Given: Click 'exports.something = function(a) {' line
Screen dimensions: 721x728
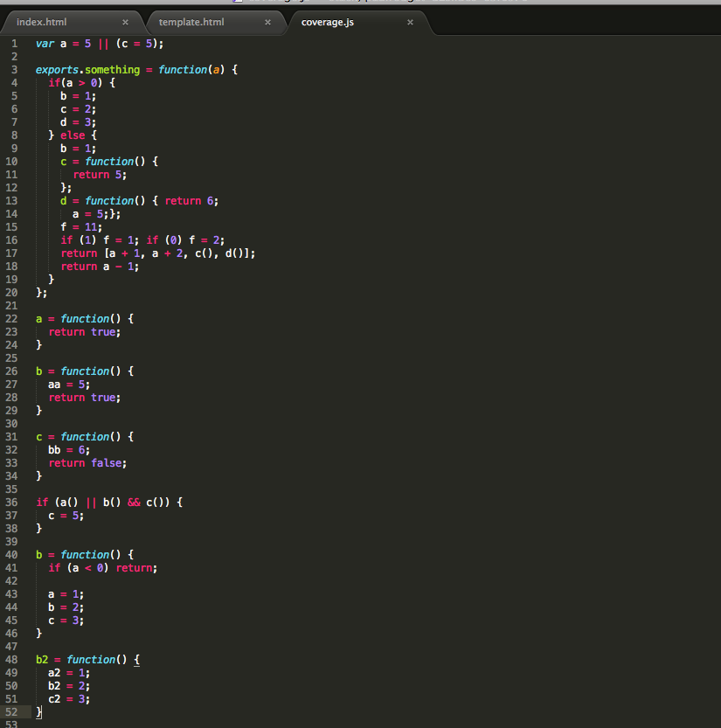Looking at the screenshot, I should click(136, 70).
